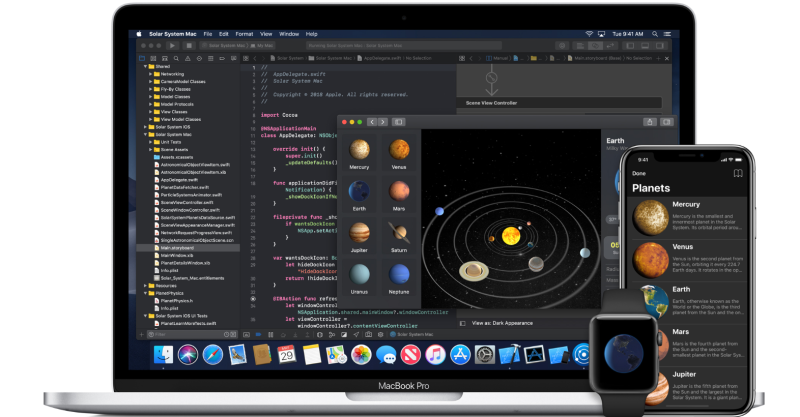Open the Report navigator speech-bubble icon
Image resolution: width=800 pixels, height=417 pixels.
coord(233,58)
